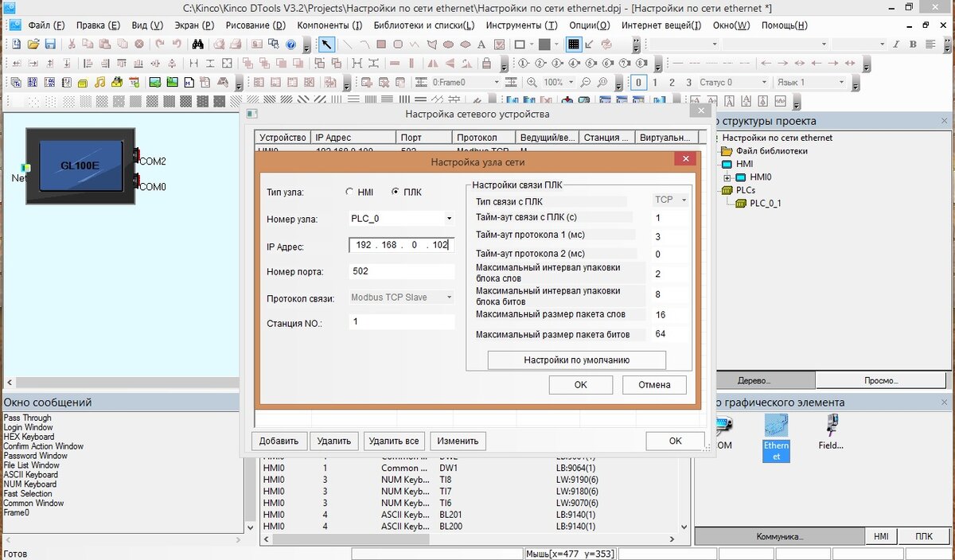Click the Zoom out magnifier icon
The width and height of the screenshot is (955, 560).
click(x=585, y=82)
